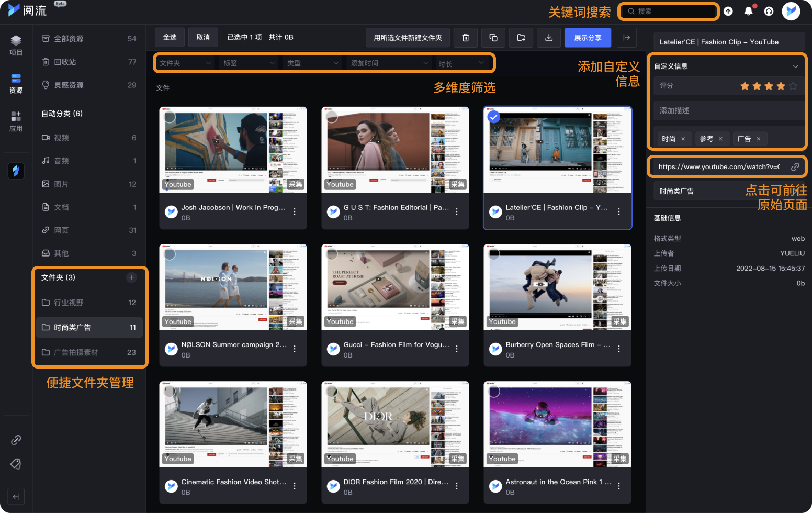
Task: Add a new folder with the plus icon
Action: (131, 277)
